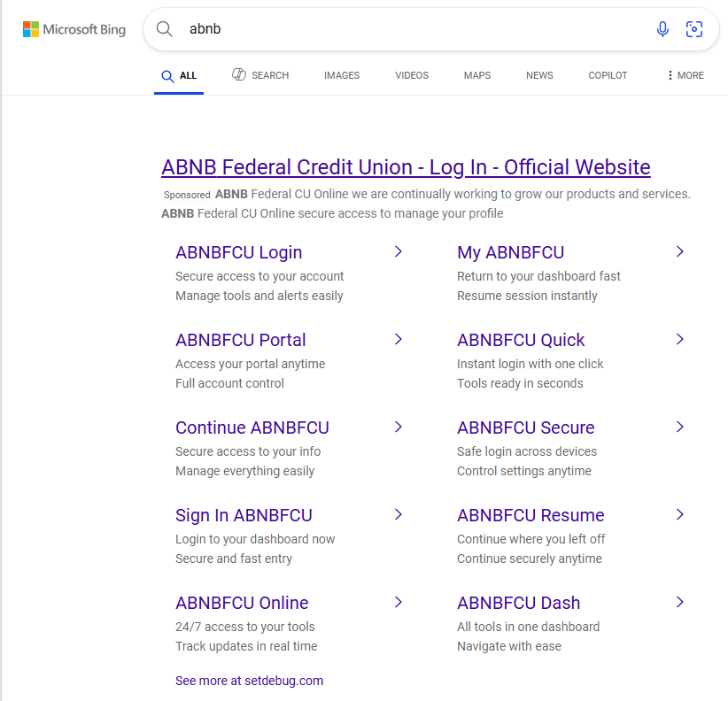Open the My ABNBFCU link

[x=511, y=252]
